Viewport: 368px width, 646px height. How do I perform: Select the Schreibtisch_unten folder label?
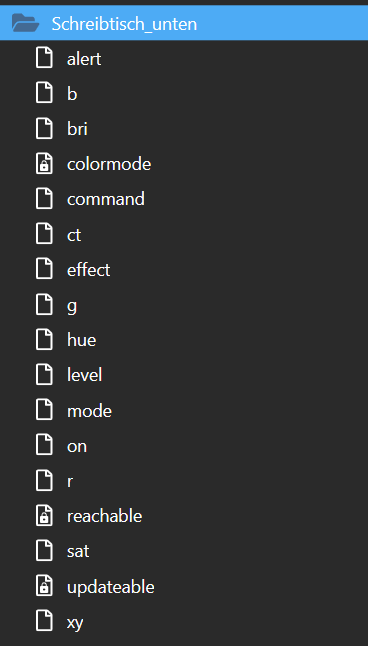(x=124, y=24)
